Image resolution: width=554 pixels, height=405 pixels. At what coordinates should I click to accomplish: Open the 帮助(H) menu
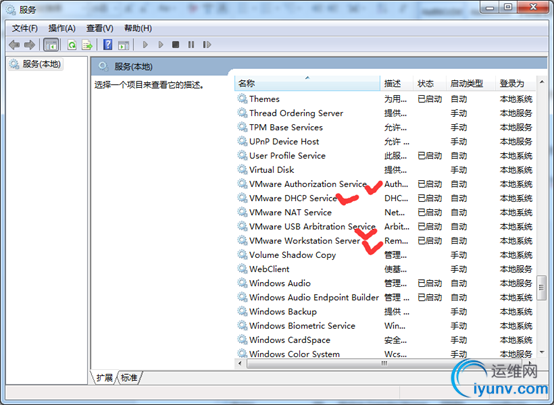[x=138, y=28]
